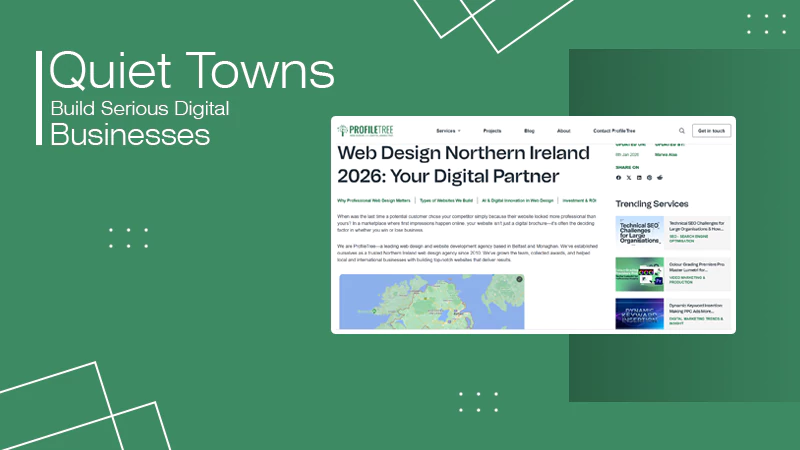800x450 pixels.
Task: Click the updated-by author name
Action: tap(666, 155)
